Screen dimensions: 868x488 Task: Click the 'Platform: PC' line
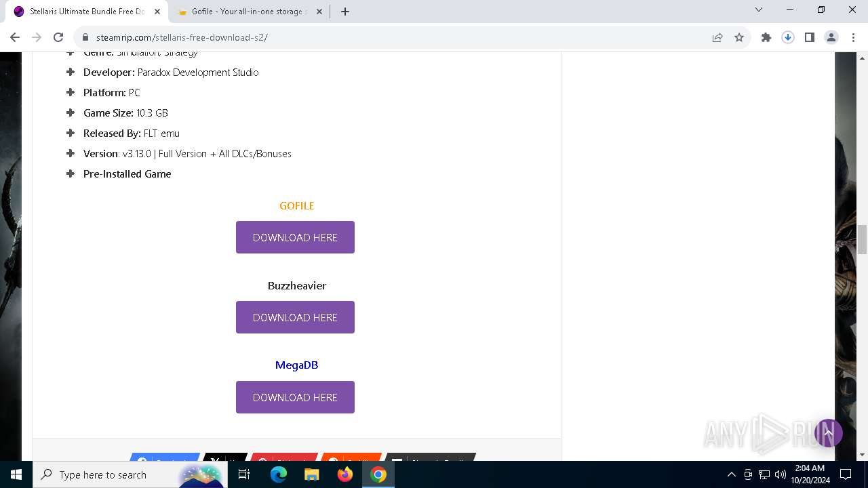(112, 92)
